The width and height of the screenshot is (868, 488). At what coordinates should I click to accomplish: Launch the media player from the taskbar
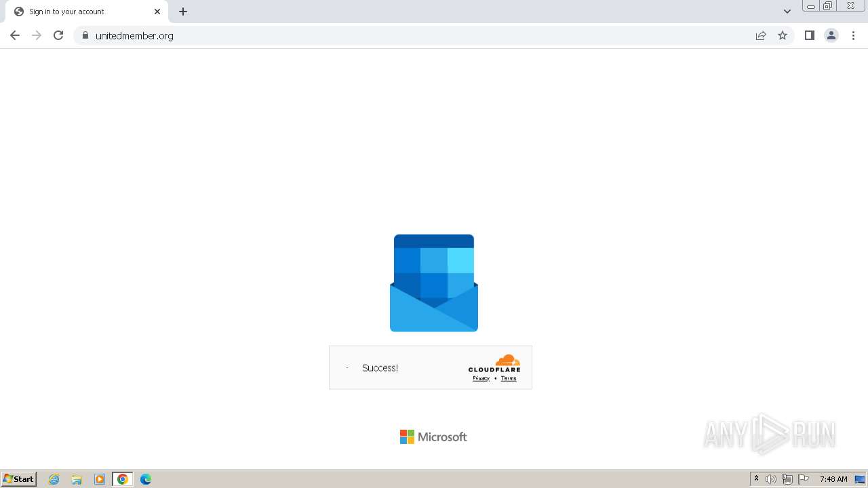click(x=100, y=479)
